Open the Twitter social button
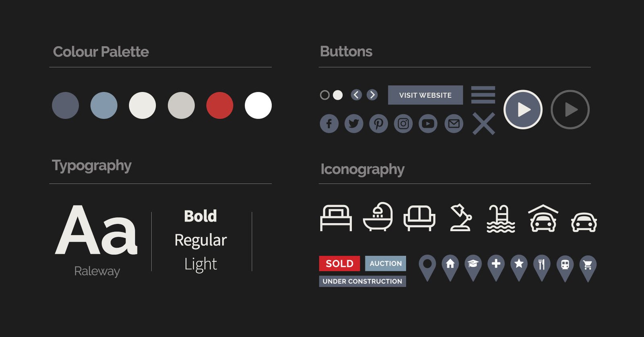Image resolution: width=644 pixels, height=337 pixels. point(354,123)
